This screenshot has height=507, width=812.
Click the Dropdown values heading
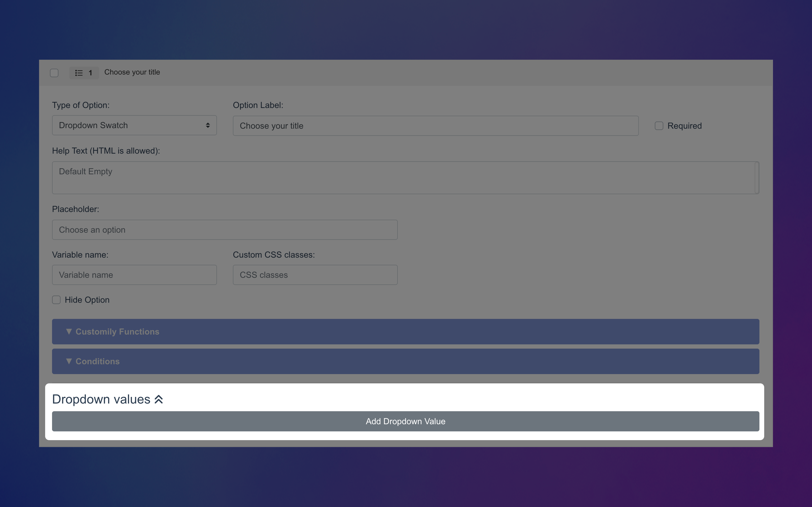[x=101, y=399]
